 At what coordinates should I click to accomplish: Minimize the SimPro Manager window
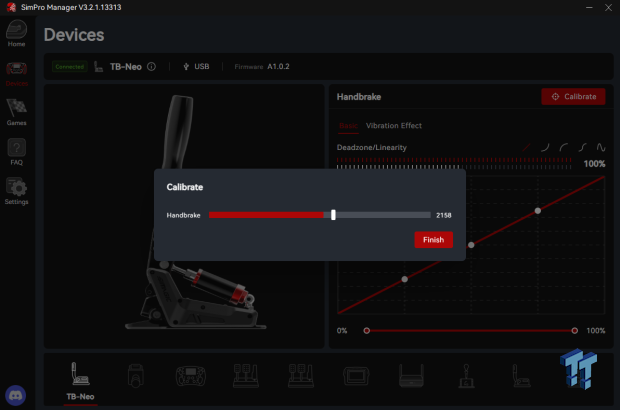pyautogui.click(x=589, y=8)
